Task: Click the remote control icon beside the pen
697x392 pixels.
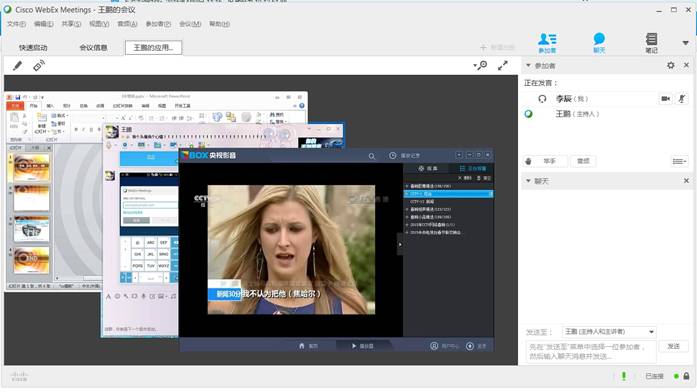Action: pos(39,66)
